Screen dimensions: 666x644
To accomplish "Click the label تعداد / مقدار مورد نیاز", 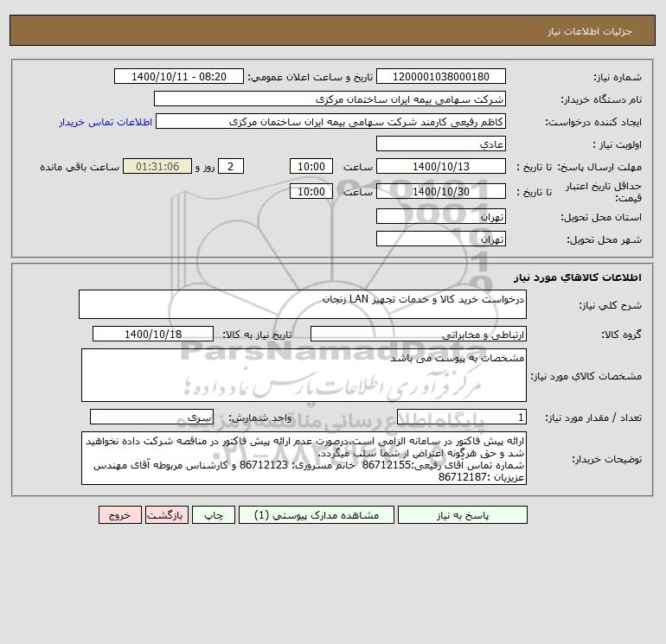I will (593, 418).
